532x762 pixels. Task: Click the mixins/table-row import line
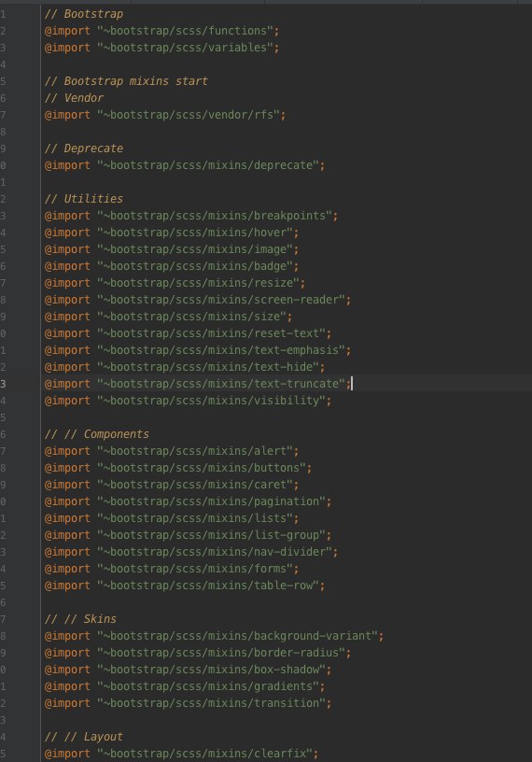(x=185, y=586)
